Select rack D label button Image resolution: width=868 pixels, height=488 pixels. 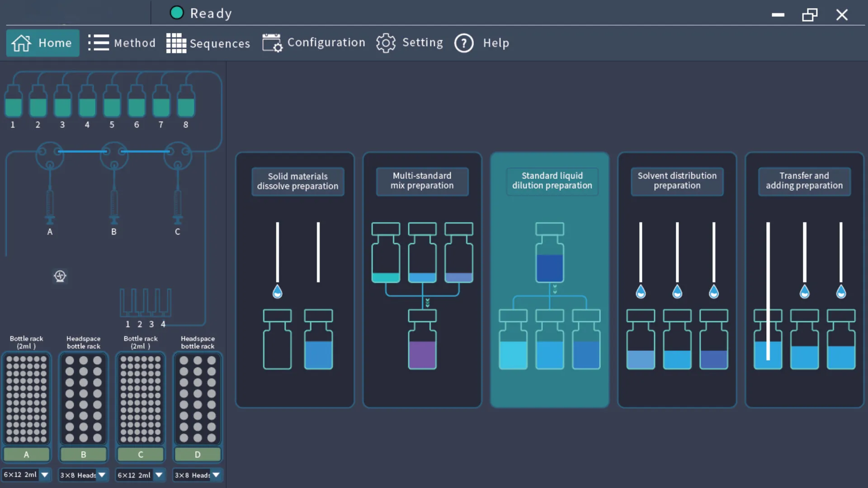click(x=198, y=455)
